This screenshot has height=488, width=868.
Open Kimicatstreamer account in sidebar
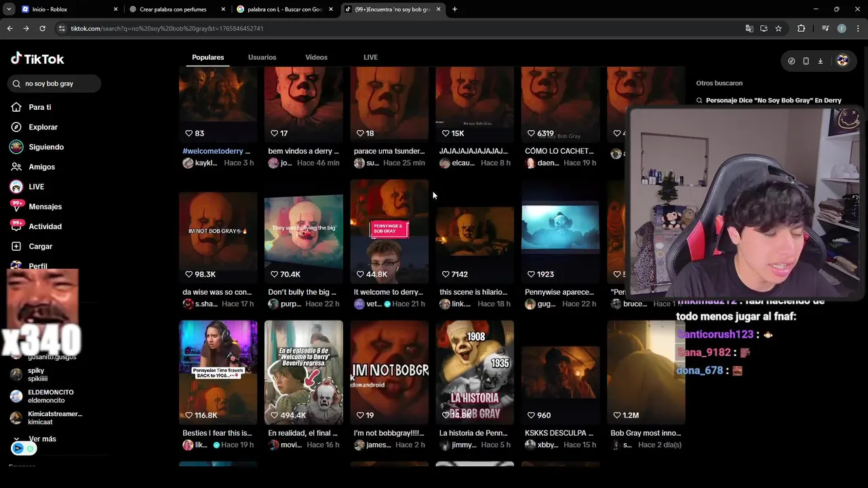(x=46, y=418)
